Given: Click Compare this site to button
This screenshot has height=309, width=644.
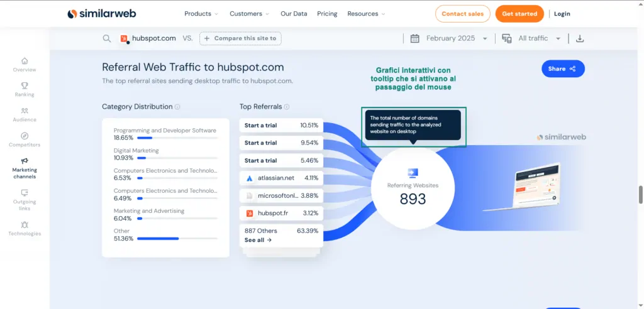Looking at the screenshot, I should click(x=240, y=38).
